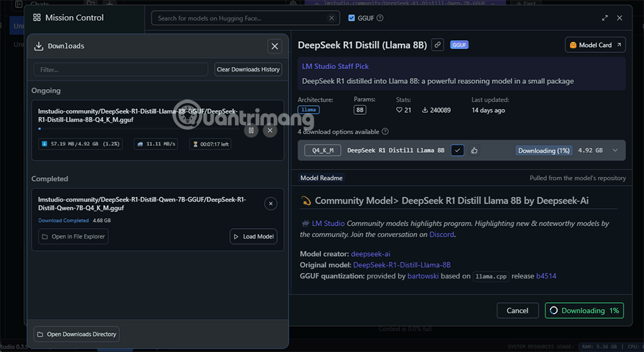The width and height of the screenshot is (644, 352).
Task: Remove the completed Qwen 7B download entry
Action: coord(270,204)
